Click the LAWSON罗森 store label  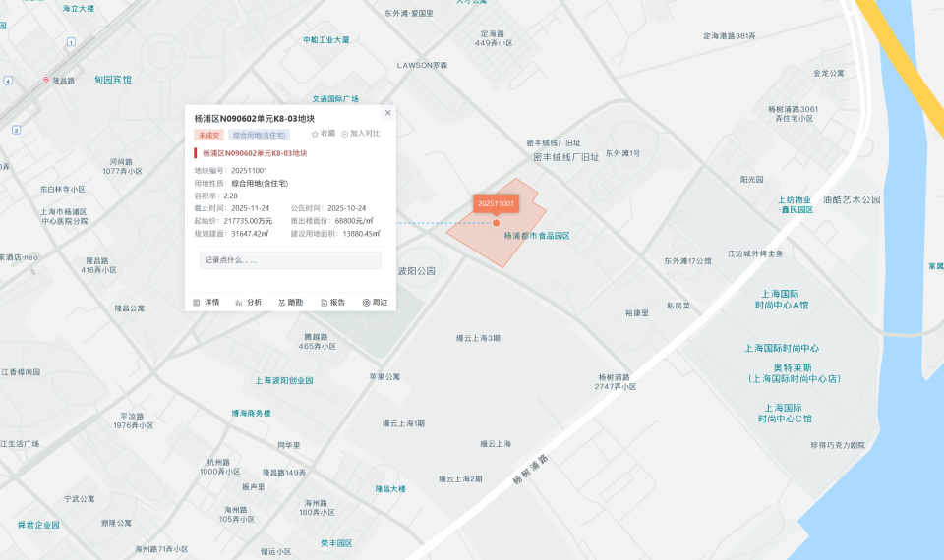coord(422,65)
